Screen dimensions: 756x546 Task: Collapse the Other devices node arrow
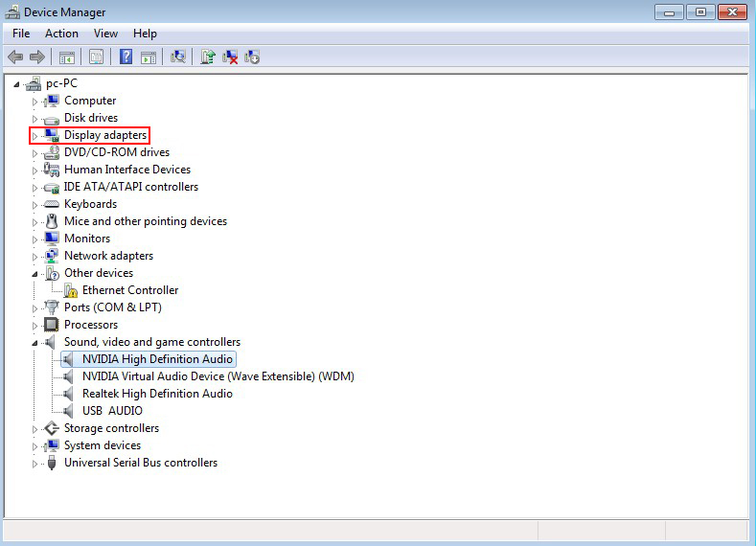[x=34, y=274]
